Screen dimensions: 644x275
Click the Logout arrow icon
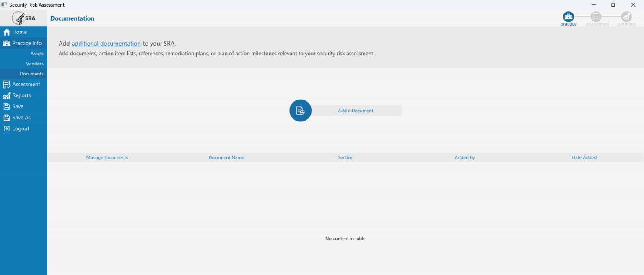[6, 128]
